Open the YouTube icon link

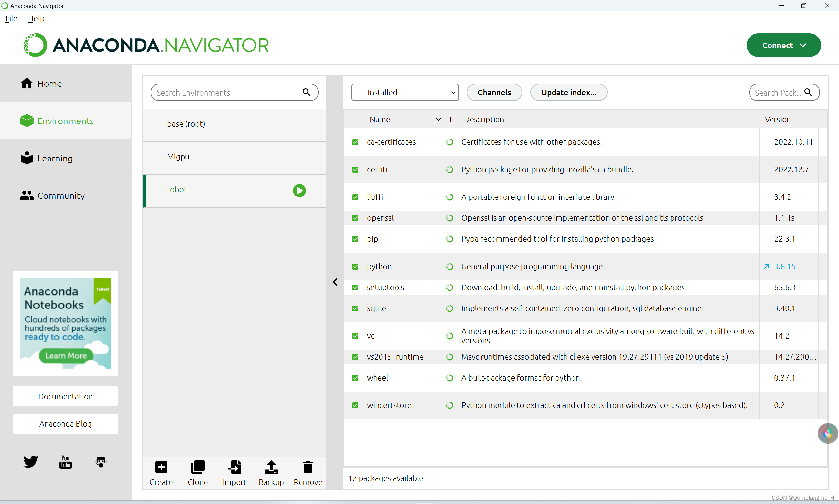click(66, 462)
